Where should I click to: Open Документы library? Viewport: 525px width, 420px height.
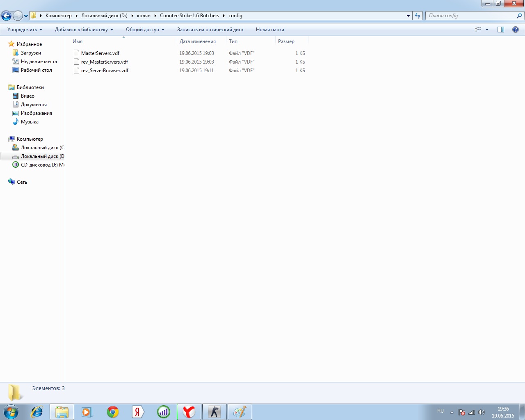[34, 105]
